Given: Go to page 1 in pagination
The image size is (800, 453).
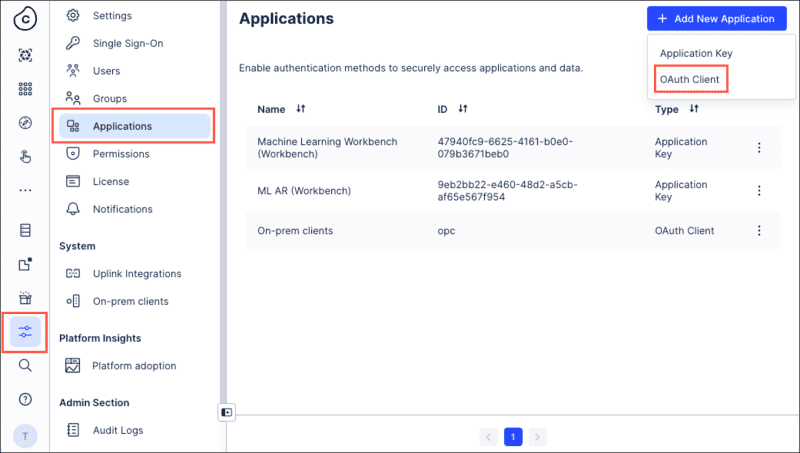Looking at the screenshot, I should [512, 437].
